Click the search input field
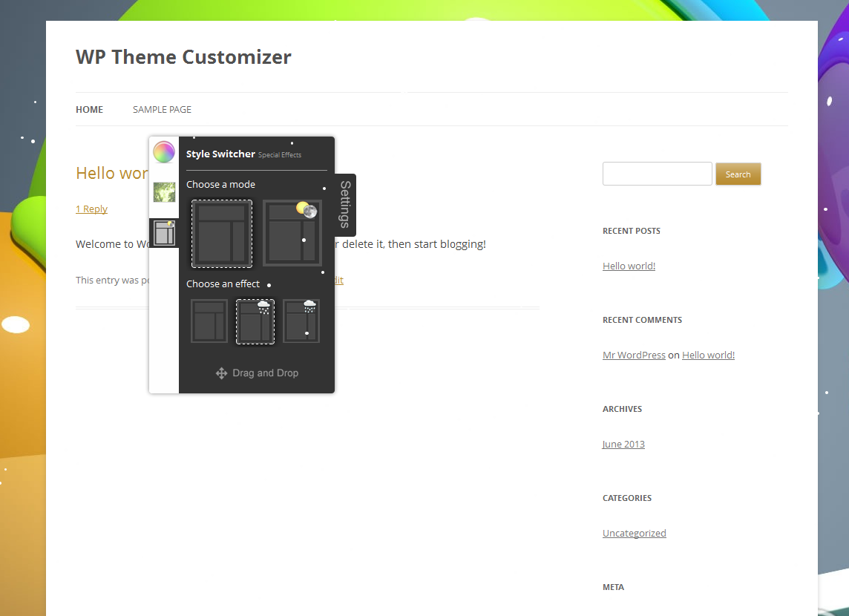Viewport: 849px width, 616px height. (x=658, y=174)
